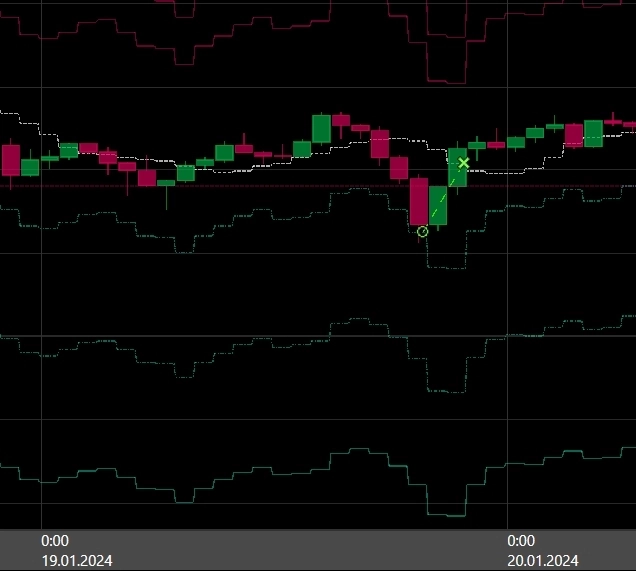Image resolution: width=636 pixels, height=571 pixels.
Task: Click the tallest green candle near chart center-top
Action: (321, 129)
